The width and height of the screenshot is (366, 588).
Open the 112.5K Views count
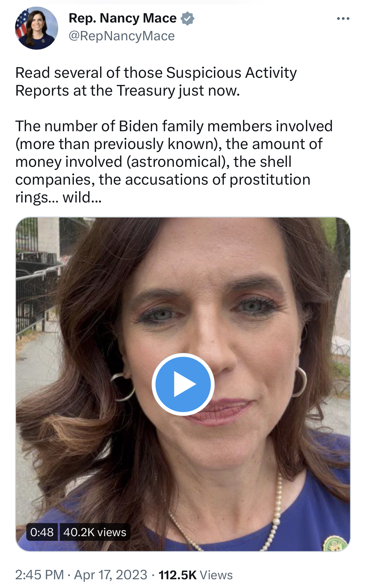point(196,575)
